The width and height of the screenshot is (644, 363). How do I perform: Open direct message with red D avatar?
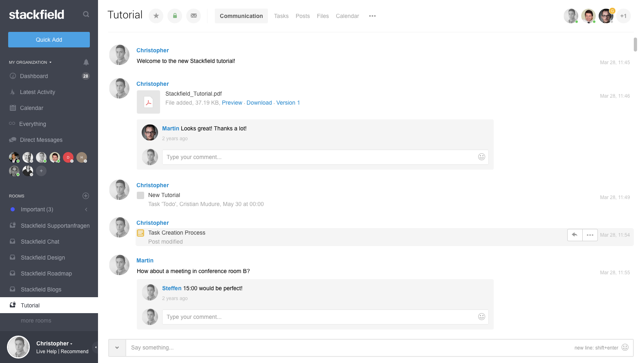68,157
